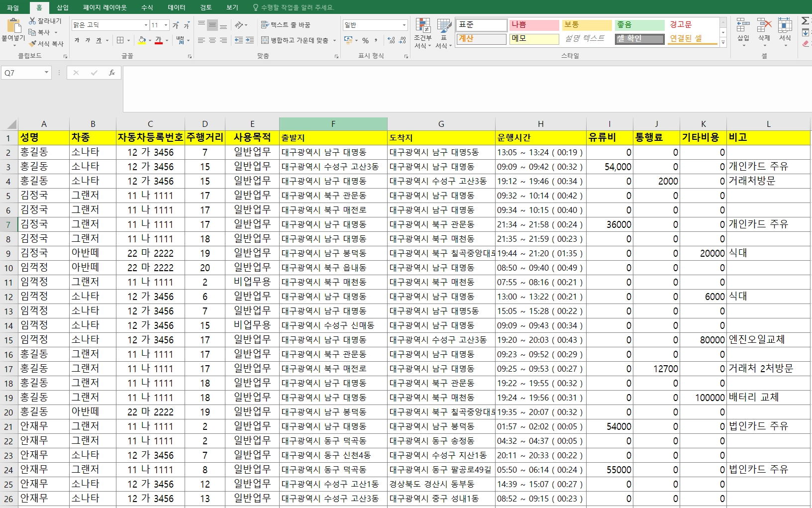Click the increase indent icon
812x508 pixels.
point(250,40)
